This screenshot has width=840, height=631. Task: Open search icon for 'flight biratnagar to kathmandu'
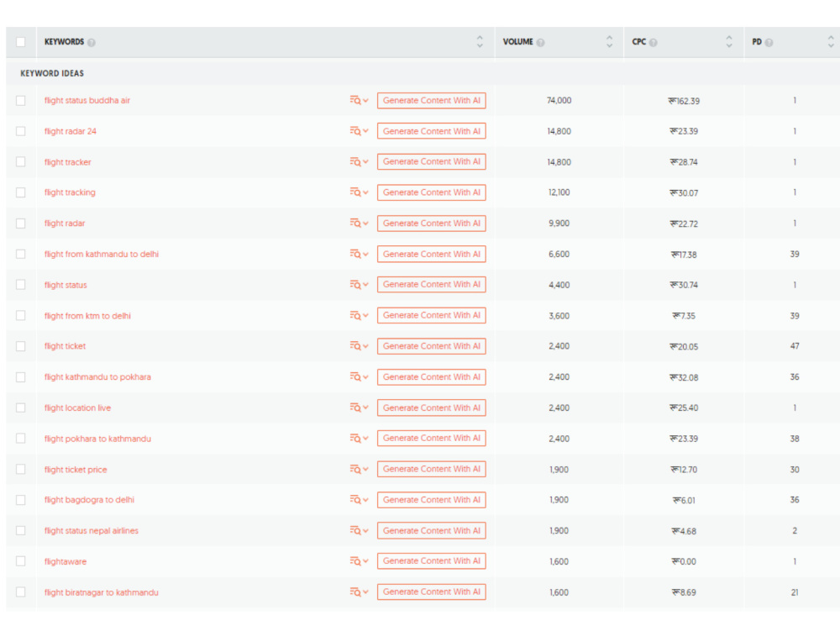(359, 592)
